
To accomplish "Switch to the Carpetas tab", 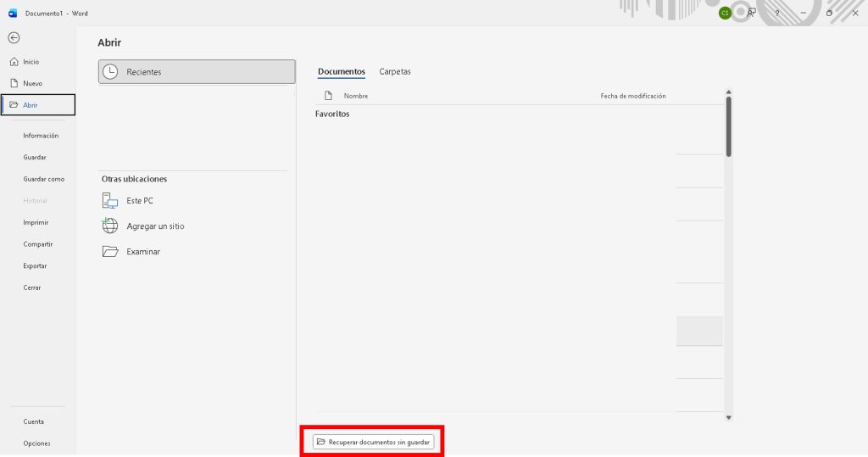I will click(x=395, y=72).
